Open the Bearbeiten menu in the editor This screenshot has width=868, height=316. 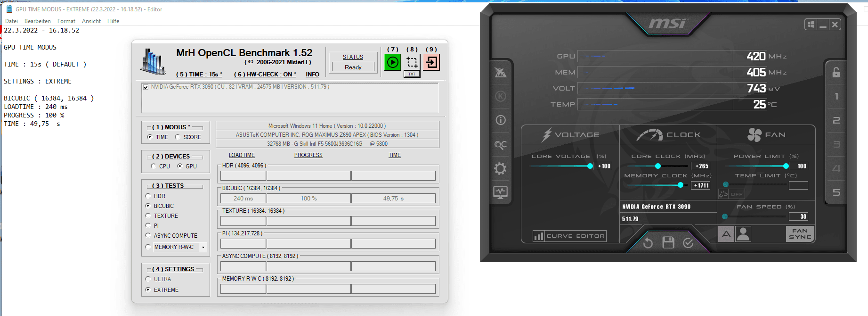[x=38, y=21]
